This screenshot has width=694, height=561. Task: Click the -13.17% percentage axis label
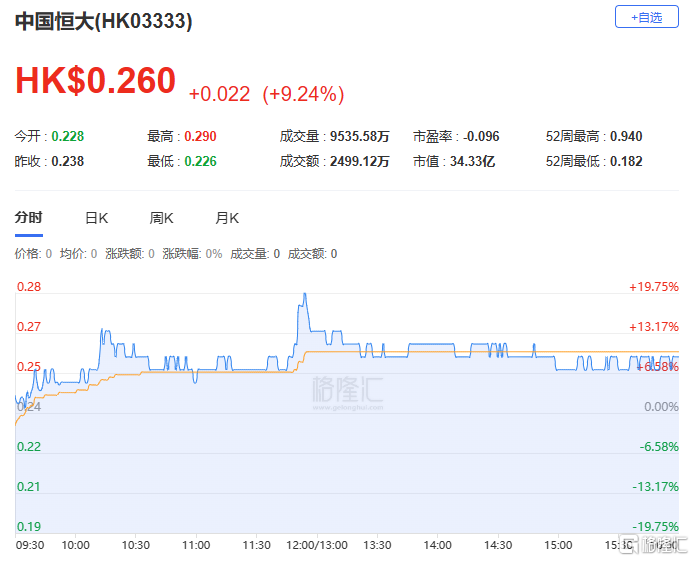[655, 487]
